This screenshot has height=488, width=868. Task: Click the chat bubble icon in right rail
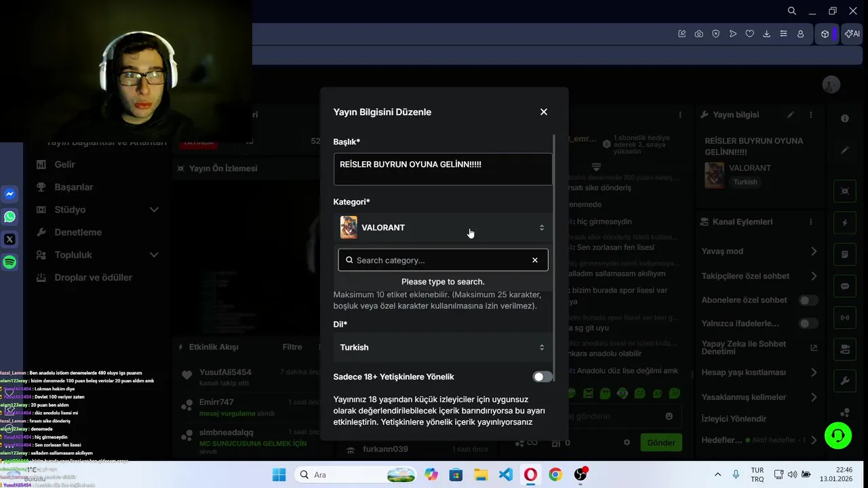[845, 286]
